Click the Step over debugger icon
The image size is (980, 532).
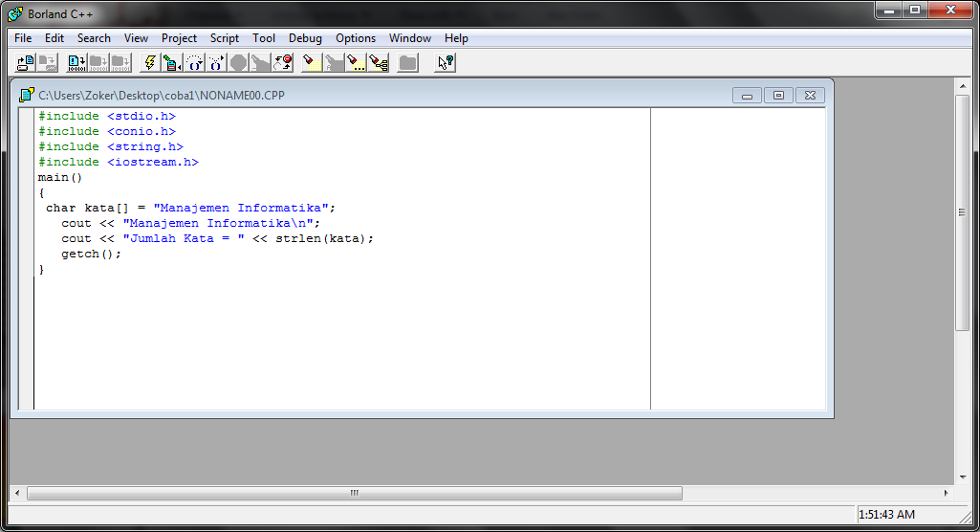coord(194,62)
